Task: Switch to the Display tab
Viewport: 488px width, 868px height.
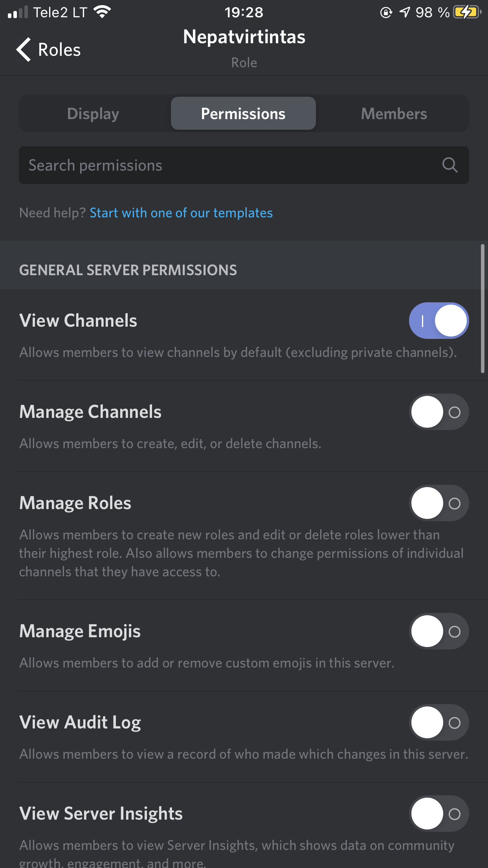Action: (93, 114)
